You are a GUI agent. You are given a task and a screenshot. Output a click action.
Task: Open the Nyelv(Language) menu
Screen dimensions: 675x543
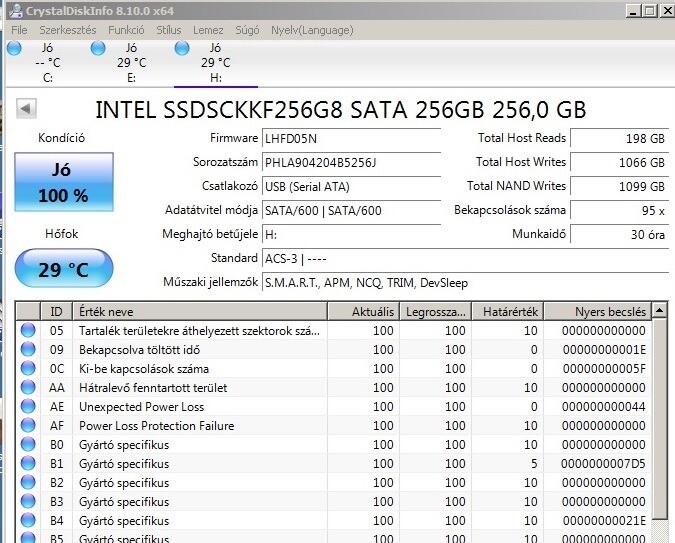[x=312, y=30]
